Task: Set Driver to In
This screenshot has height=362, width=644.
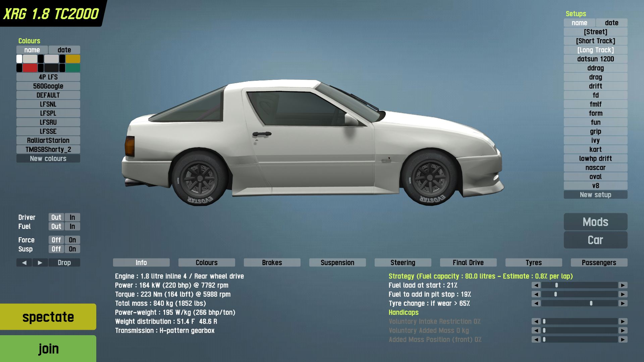Action: click(x=72, y=218)
